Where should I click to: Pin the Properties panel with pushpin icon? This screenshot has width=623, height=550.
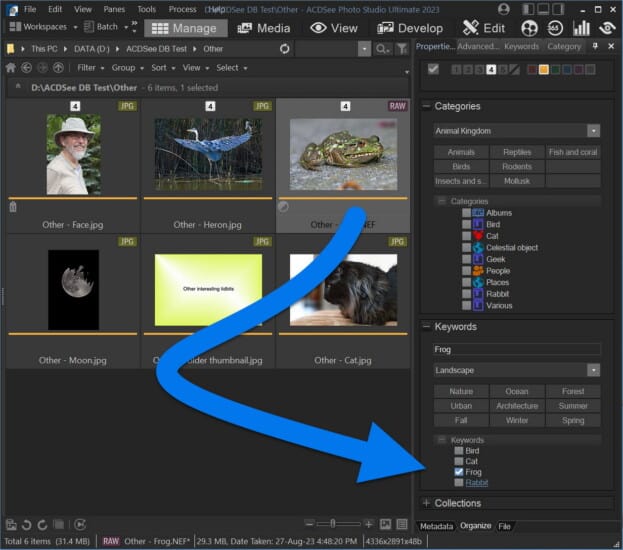click(596, 46)
